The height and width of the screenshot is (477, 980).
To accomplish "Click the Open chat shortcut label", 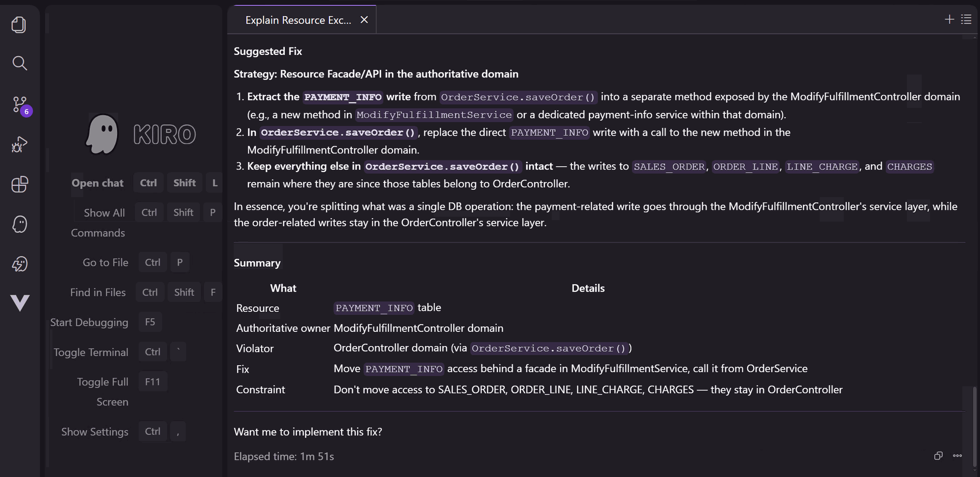I will click(98, 183).
